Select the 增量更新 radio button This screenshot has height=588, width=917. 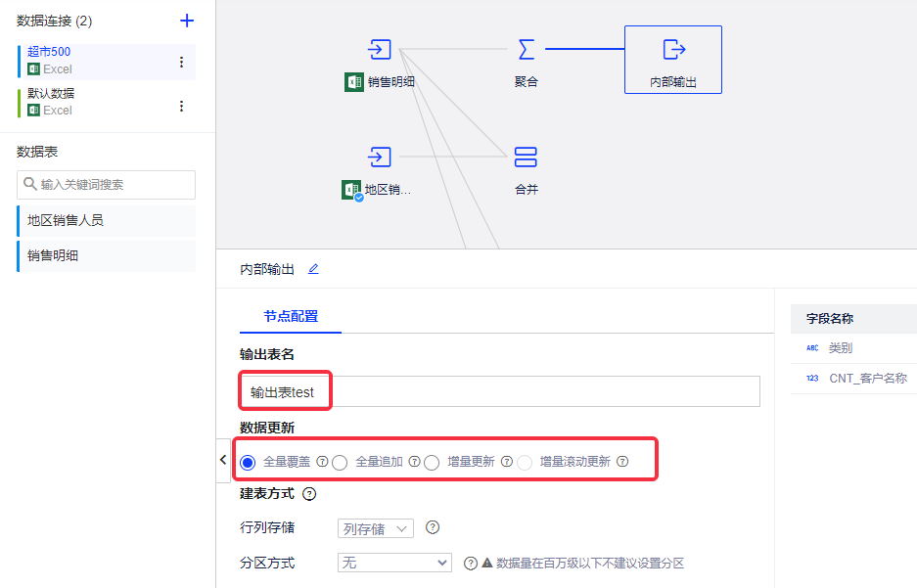tap(432, 462)
